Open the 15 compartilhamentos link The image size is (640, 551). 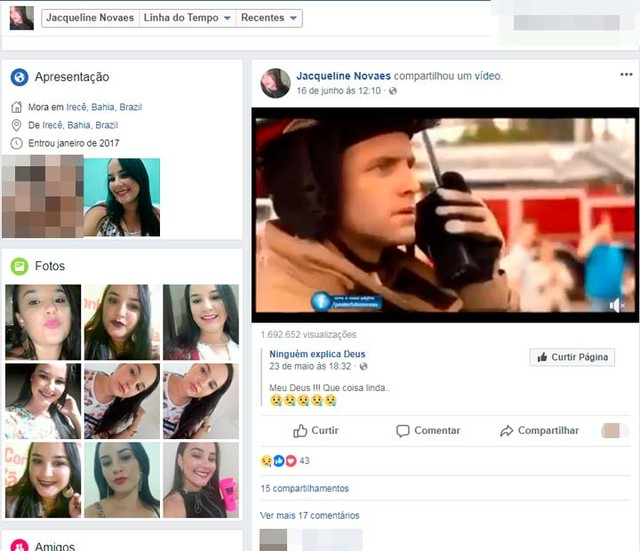click(305, 488)
